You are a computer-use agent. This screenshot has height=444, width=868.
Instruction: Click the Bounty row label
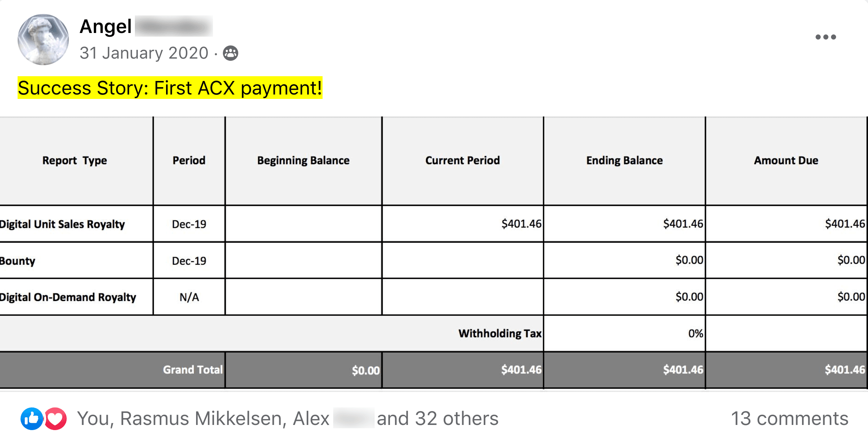pos(18,261)
